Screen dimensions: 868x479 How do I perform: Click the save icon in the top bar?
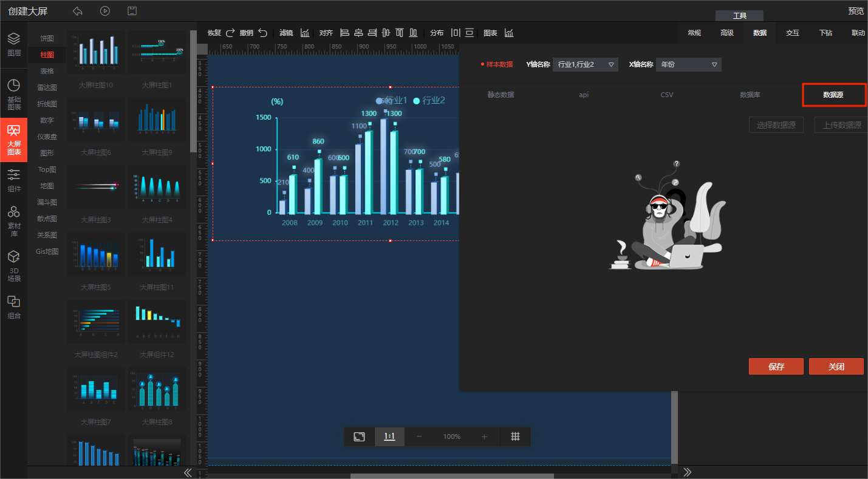pyautogui.click(x=132, y=11)
